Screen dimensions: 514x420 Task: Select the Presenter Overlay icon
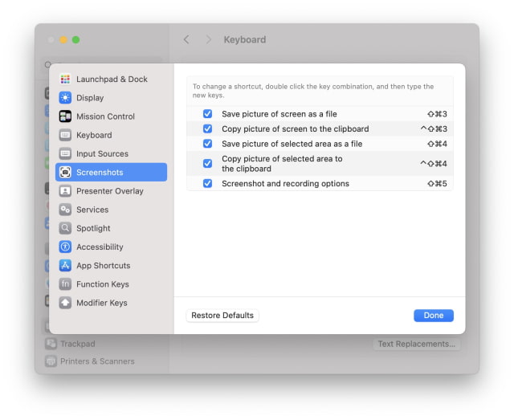pyautogui.click(x=65, y=191)
